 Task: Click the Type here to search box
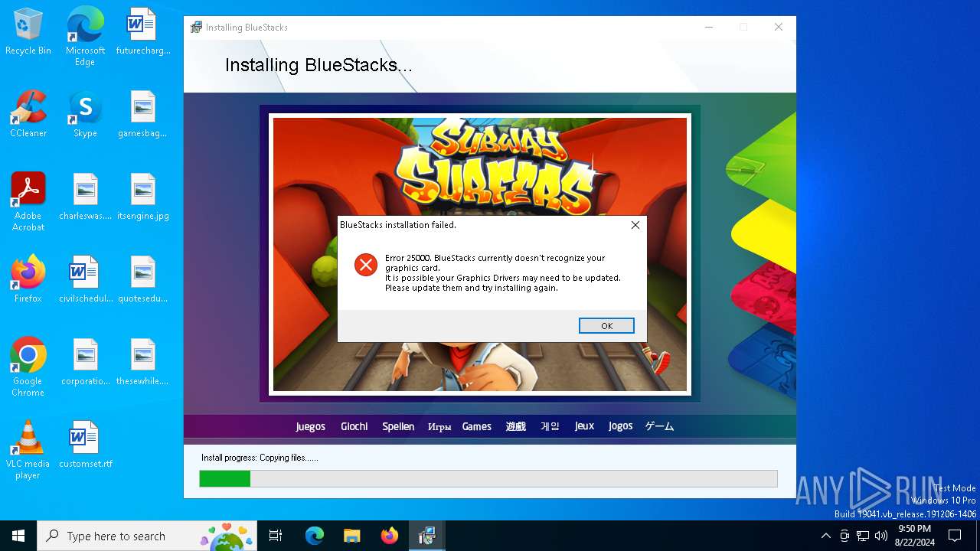point(149,536)
